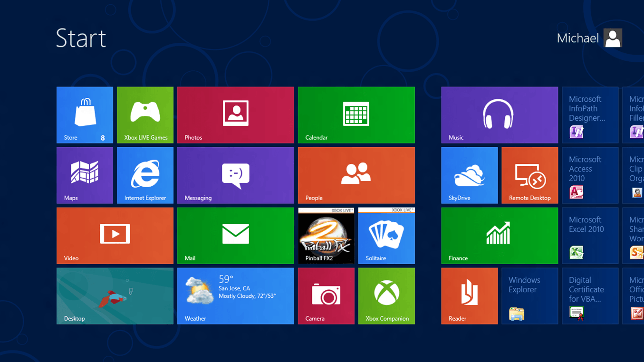
Task: Switch to the Desktop
Action: 115,295
